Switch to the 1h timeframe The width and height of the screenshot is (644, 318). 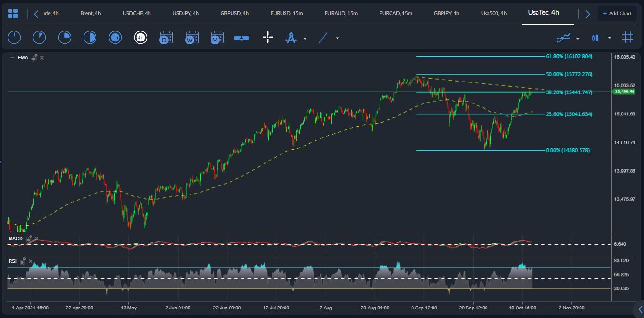pos(115,38)
